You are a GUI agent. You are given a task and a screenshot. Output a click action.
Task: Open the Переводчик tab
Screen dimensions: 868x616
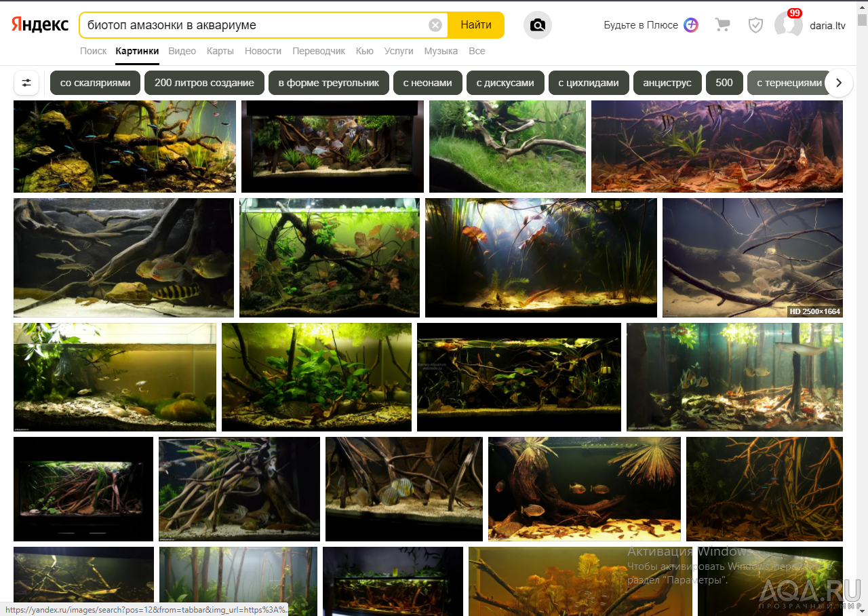[x=319, y=51]
